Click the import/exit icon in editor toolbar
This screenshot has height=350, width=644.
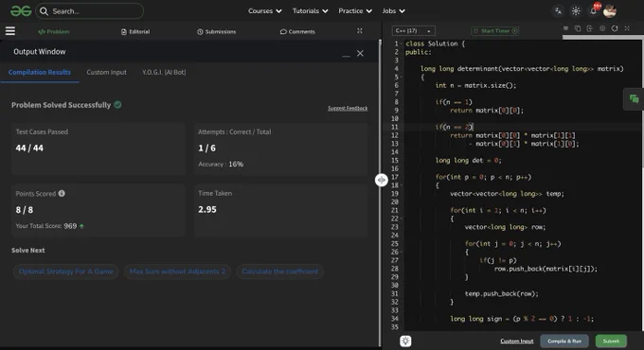pyautogui.click(x=590, y=28)
